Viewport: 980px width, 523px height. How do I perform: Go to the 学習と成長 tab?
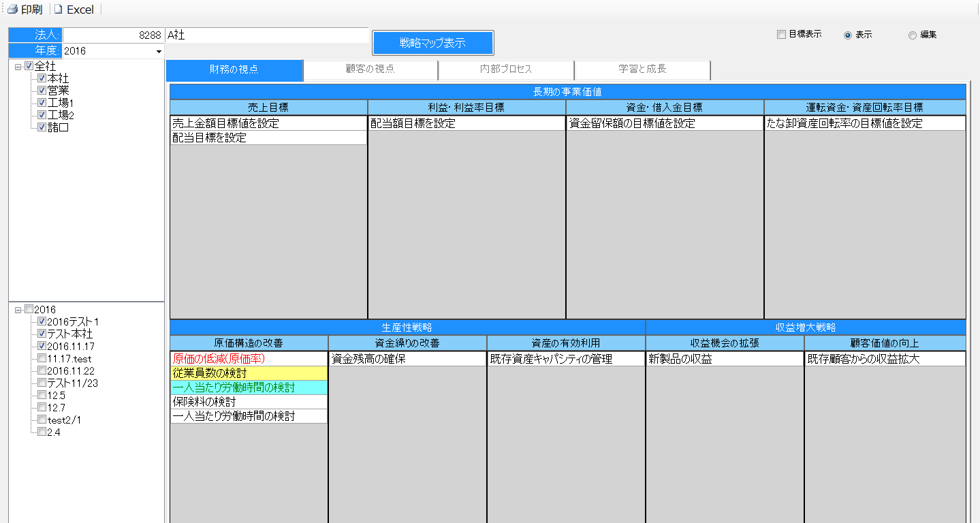click(642, 69)
